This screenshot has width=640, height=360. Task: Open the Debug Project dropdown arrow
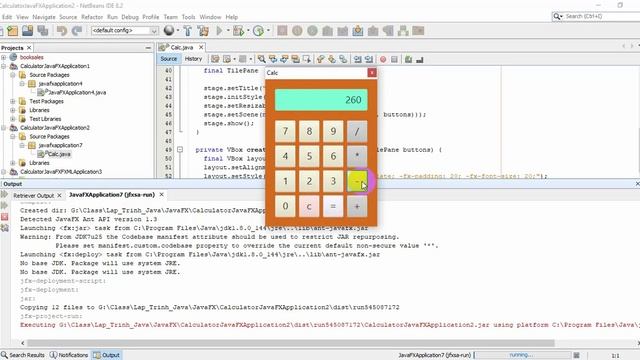pos(248,31)
